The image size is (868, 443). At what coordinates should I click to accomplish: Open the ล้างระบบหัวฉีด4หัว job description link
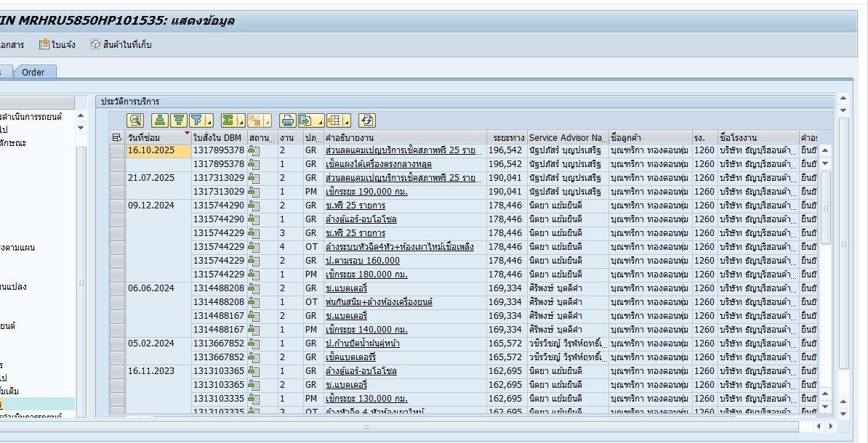(399, 247)
